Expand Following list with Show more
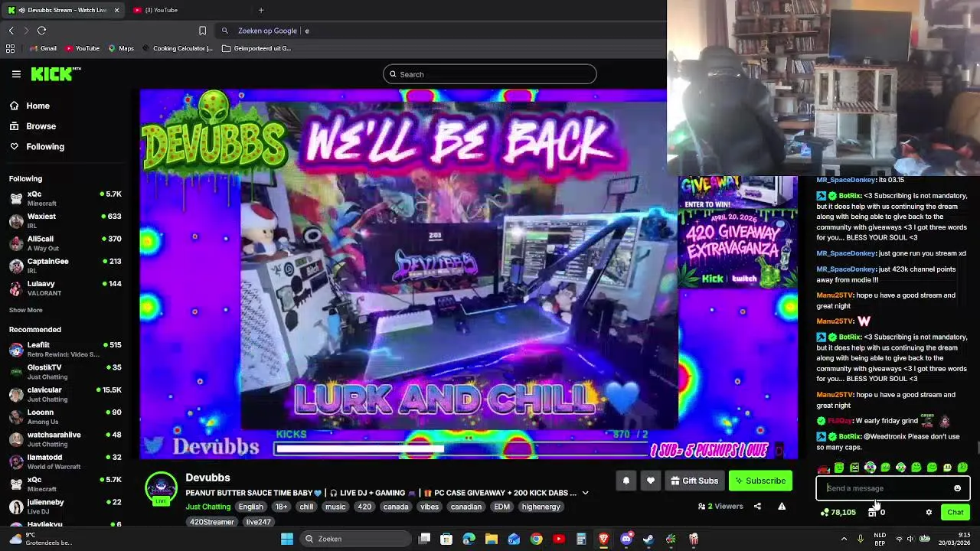 pos(26,310)
